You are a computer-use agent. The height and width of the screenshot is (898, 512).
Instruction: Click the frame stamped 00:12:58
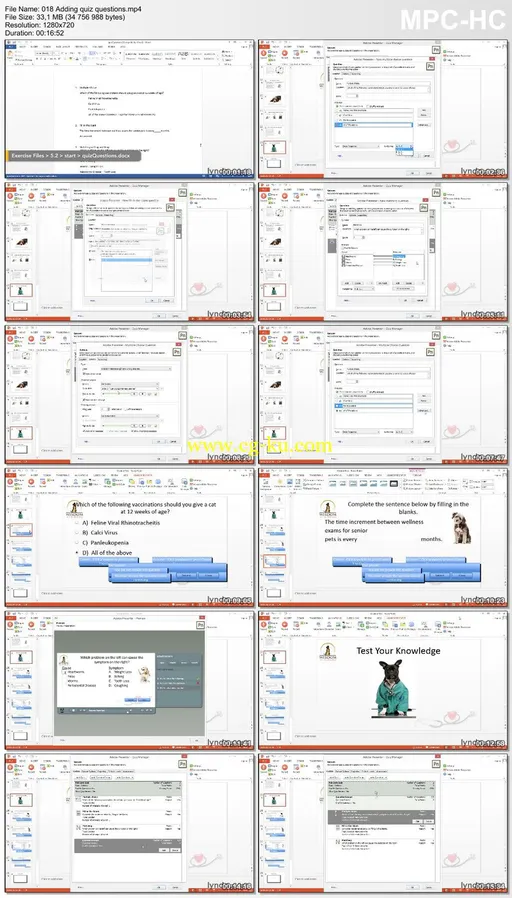[383, 680]
